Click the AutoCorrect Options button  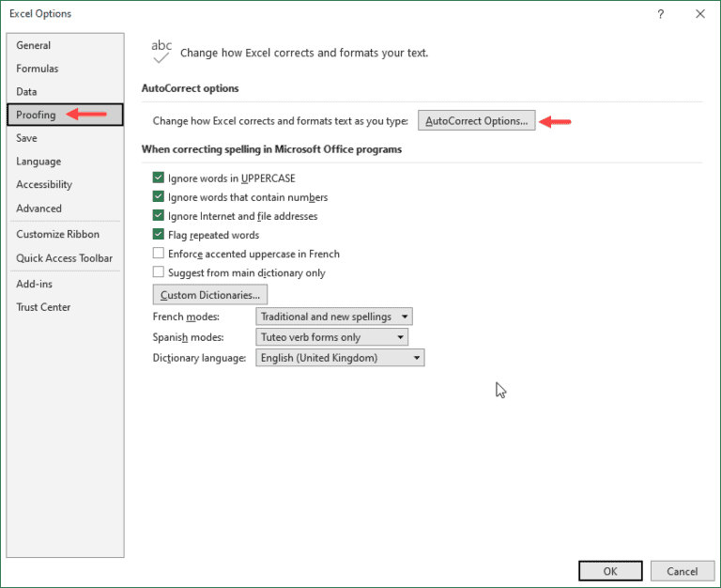(x=476, y=121)
